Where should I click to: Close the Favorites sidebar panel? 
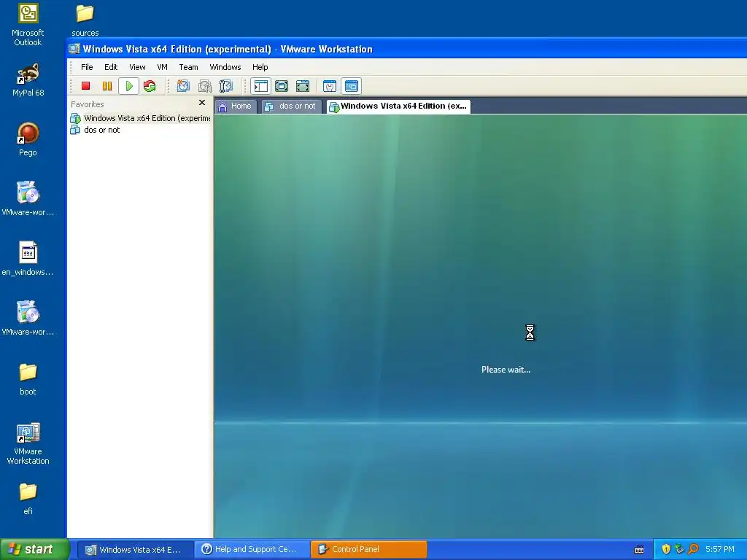coord(202,102)
